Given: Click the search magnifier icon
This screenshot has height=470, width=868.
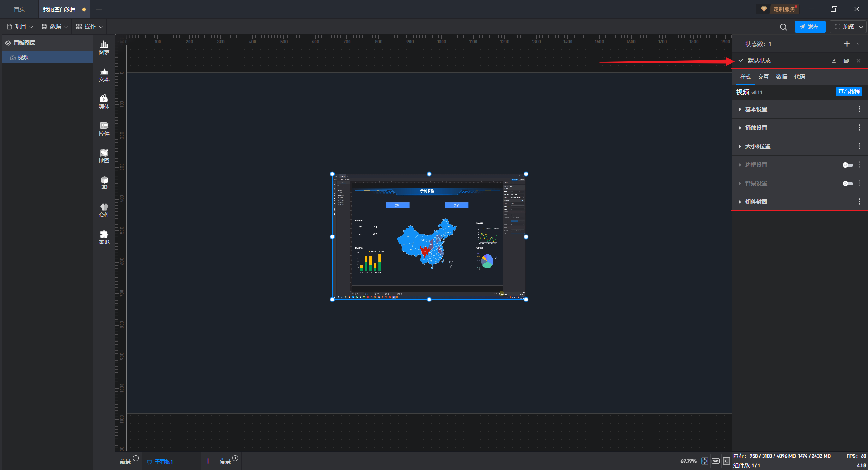Looking at the screenshot, I should (783, 27).
